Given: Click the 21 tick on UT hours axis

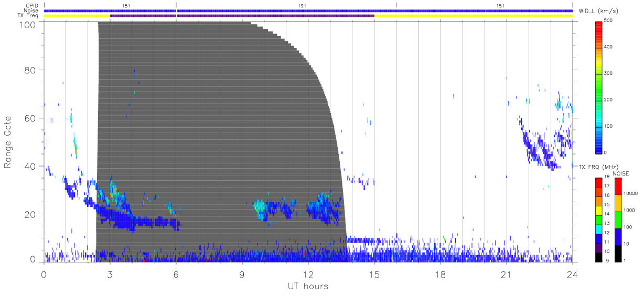Looking at the screenshot, I should (x=507, y=274).
